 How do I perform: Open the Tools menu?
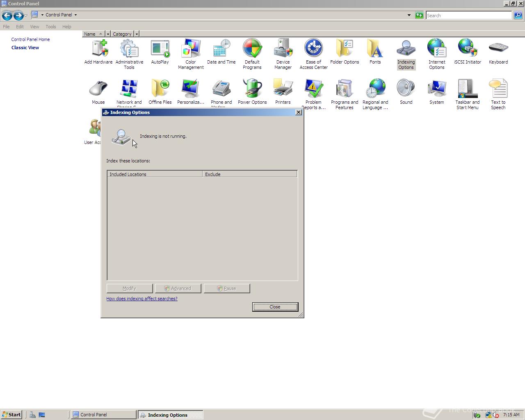[51, 27]
